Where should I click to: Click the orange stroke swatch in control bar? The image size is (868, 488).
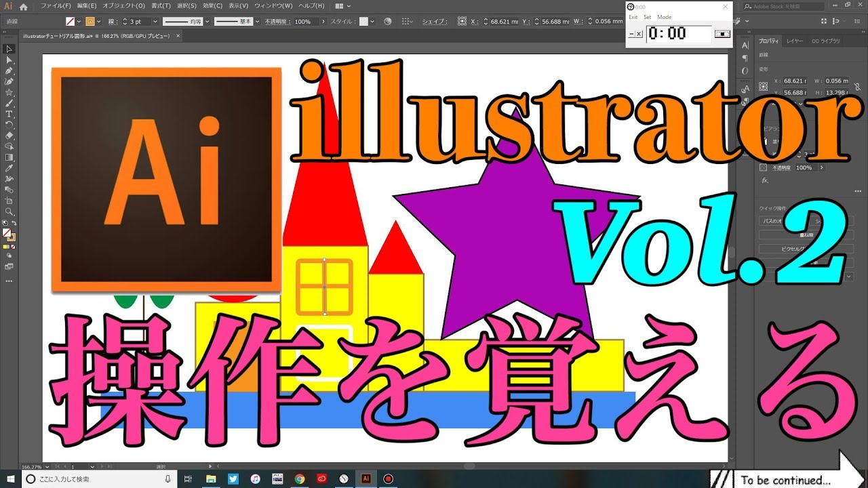[x=90, y=22]
